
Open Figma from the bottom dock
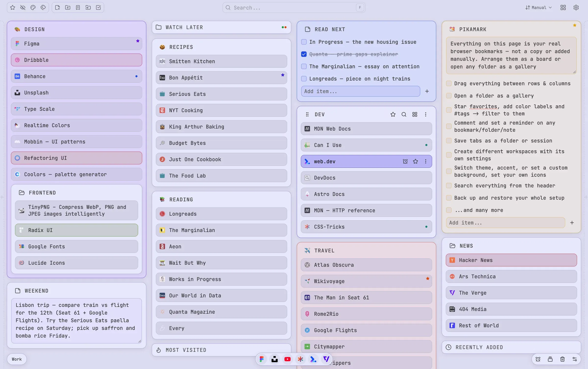262,359
